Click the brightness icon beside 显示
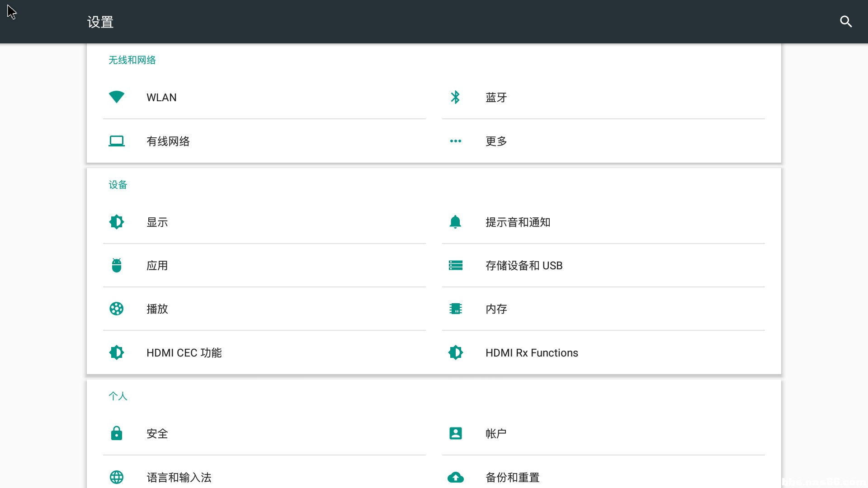This screenshot has height=488, width=868. (x=117, y=222)
